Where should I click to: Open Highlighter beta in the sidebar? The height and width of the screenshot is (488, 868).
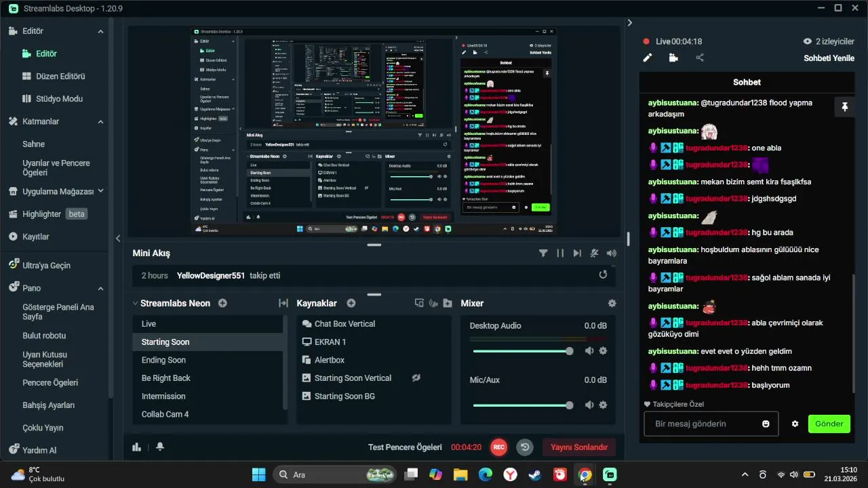(x=48, y=213)
